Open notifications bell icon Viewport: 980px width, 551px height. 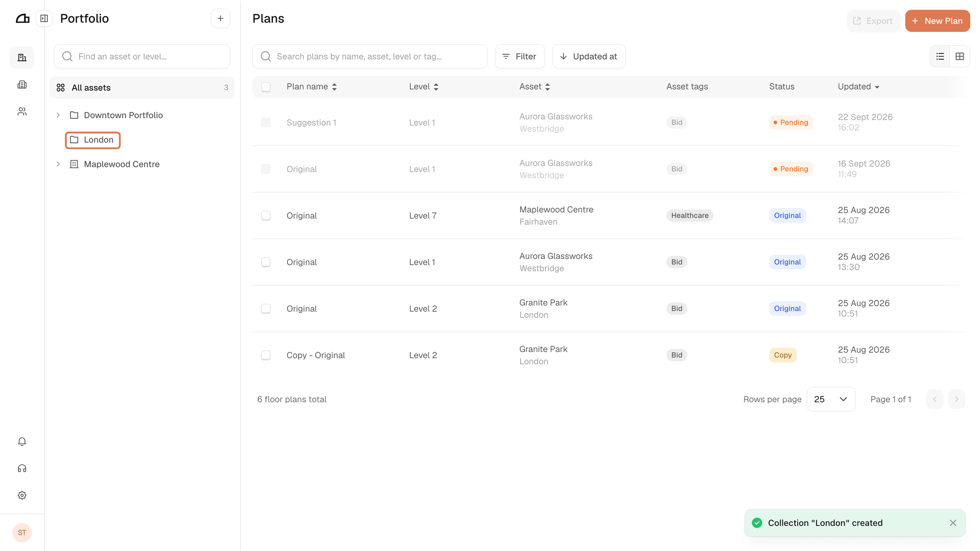point(22,441)
